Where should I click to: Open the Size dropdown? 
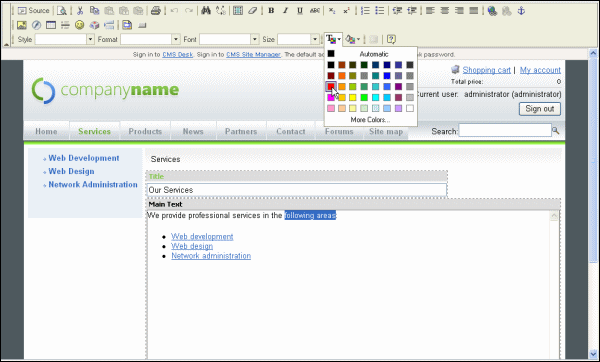pos(315,39)
